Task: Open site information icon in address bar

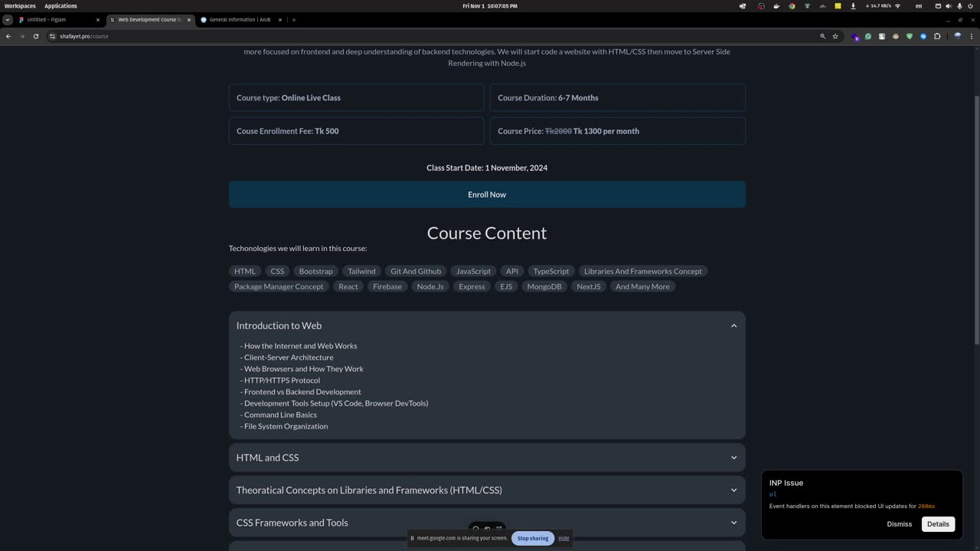Action: [53, 36]
